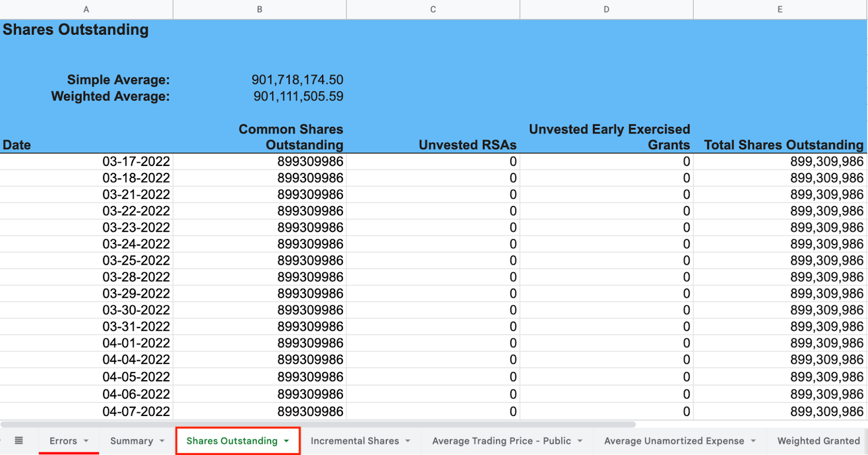Viewport: 868px width, 455px height.
Task: Switch to the Errors sheet tab
Action: click(63, 441)
